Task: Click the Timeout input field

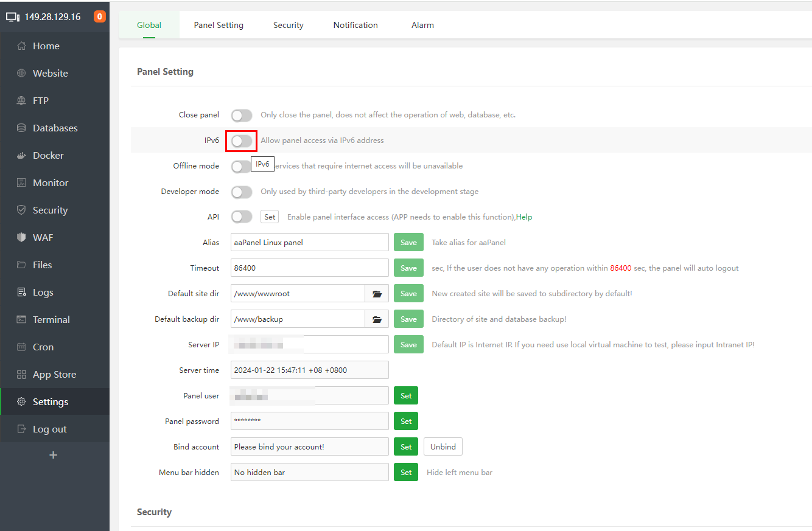Action: coord(310,268)
